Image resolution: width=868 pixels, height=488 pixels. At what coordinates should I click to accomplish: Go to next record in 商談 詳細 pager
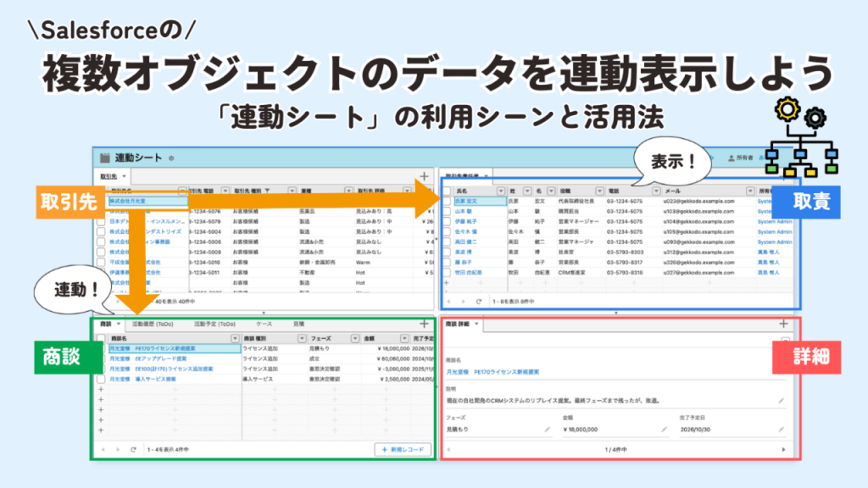point(783,450)
